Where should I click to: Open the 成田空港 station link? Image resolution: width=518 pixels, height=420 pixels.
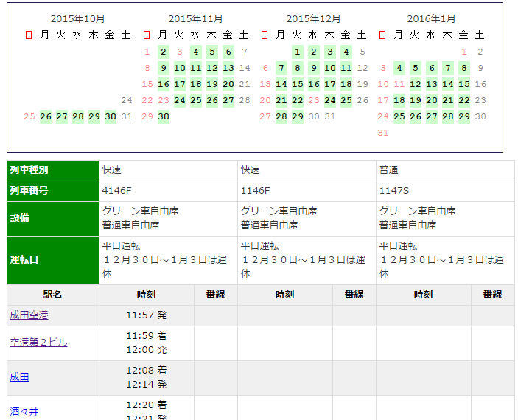tap(29, 315)
